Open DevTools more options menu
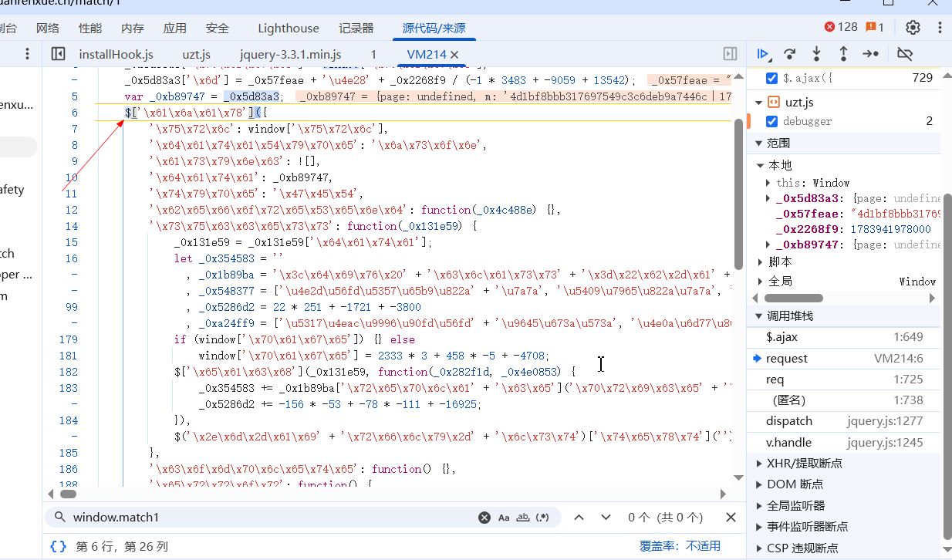Screen dimensions: 952x560 pos(940,27)
